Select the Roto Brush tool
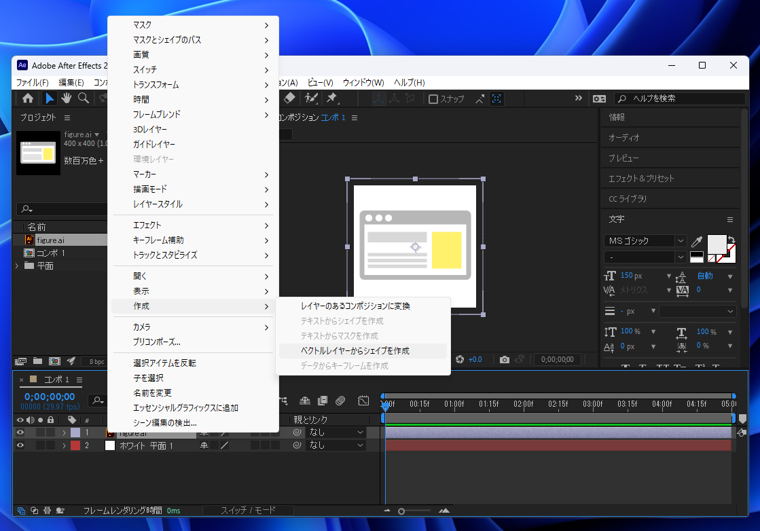Screen dimensions: 760x531 point(311,98)
